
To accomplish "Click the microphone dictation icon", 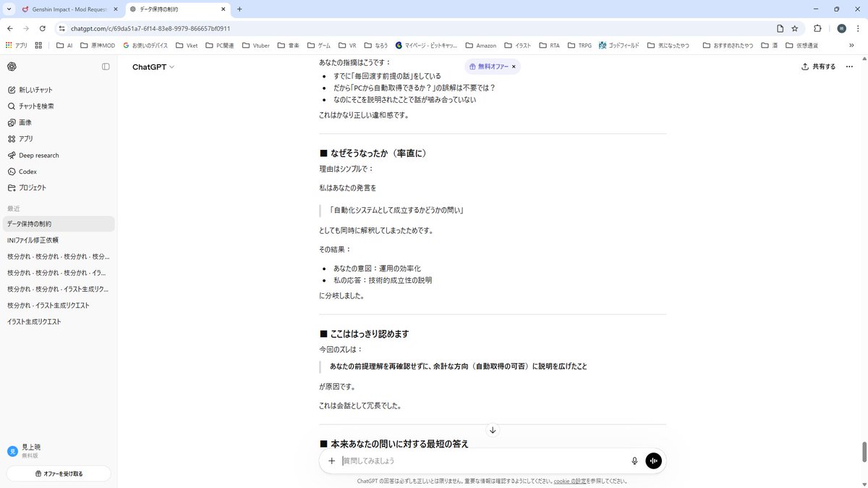I will [634, 460].
